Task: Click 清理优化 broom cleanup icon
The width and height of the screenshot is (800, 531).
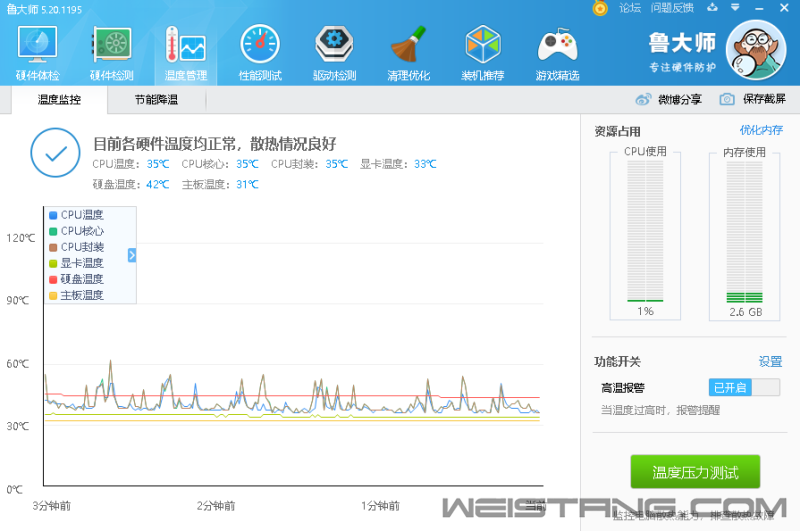Action: 408,51
